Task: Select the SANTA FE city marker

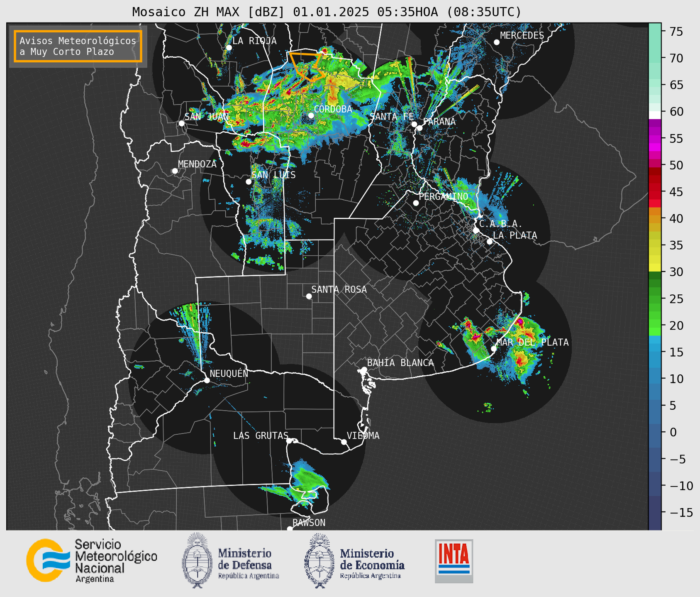Action: click(x=414, y=124)
